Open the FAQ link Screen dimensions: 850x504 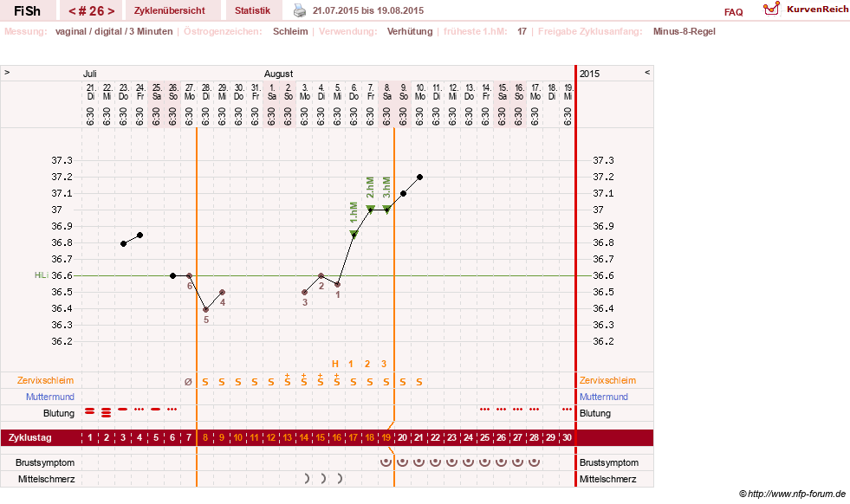coord(733,12)
